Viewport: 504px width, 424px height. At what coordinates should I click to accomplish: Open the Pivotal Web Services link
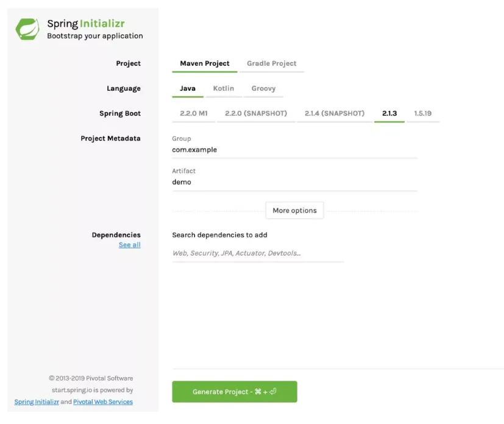[x=102, y=402]
